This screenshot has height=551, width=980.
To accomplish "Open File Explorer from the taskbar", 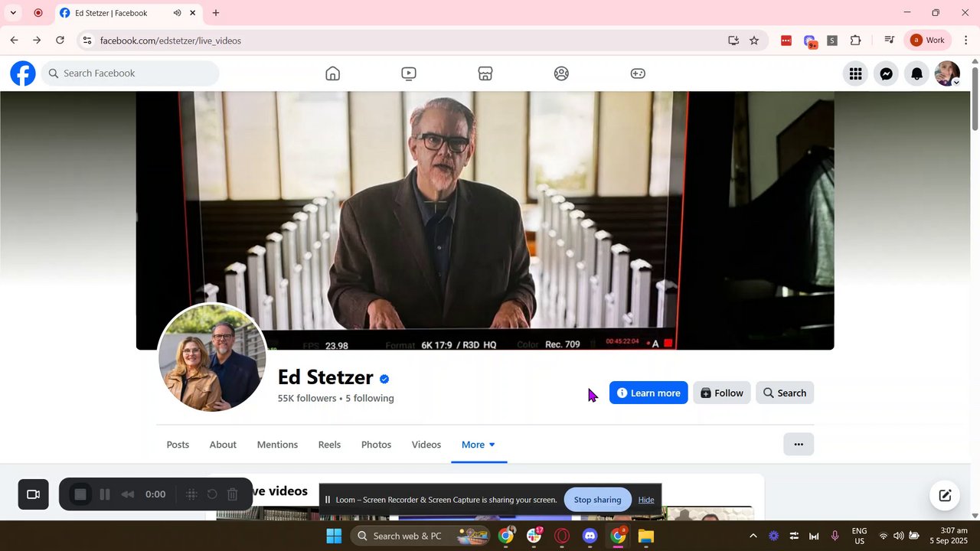I will pyautogui.click(x=646, y=536).
